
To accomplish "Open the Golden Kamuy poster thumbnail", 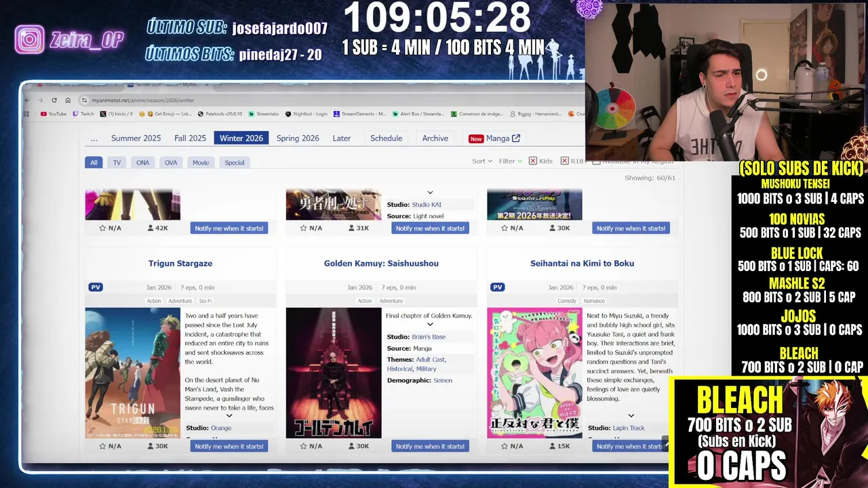I will pos(334,373).
